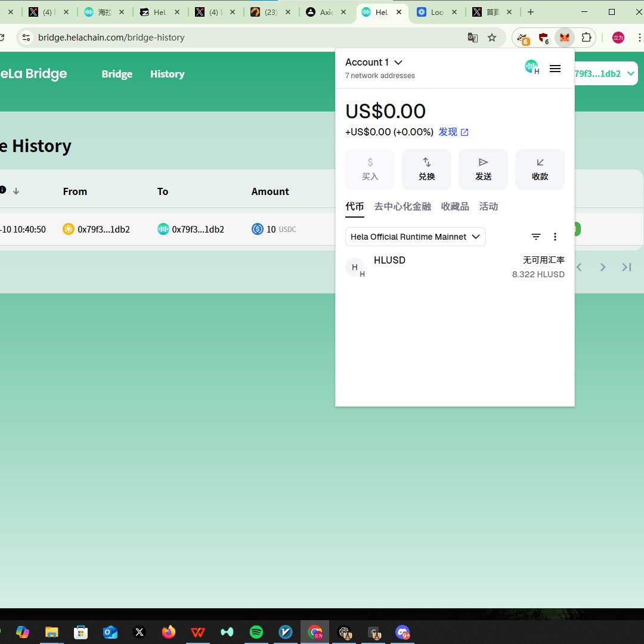Switch to the 代币 tokens tab
Screen dimensions: 644x644
coord(354,206)
